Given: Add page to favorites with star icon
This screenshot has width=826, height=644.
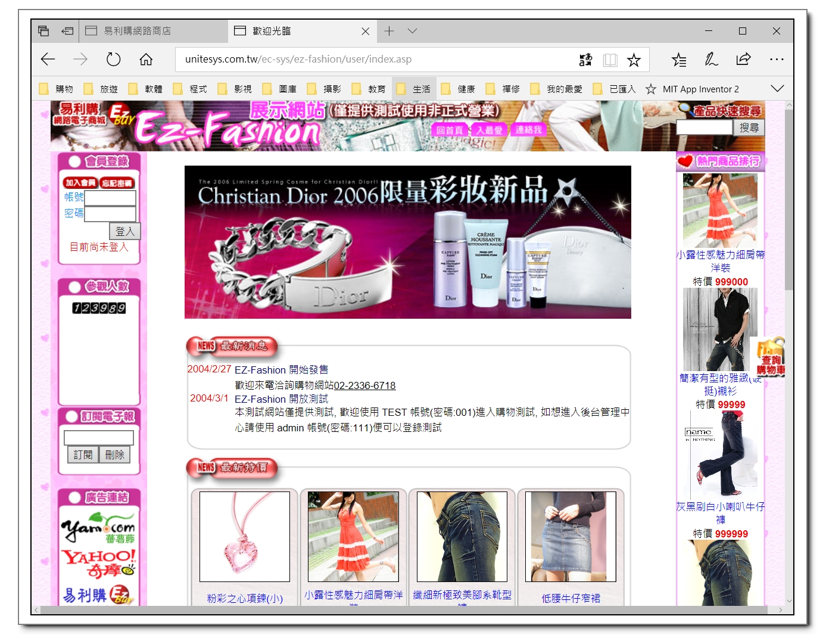Looking at the screenshot, I should coord(634,60).
